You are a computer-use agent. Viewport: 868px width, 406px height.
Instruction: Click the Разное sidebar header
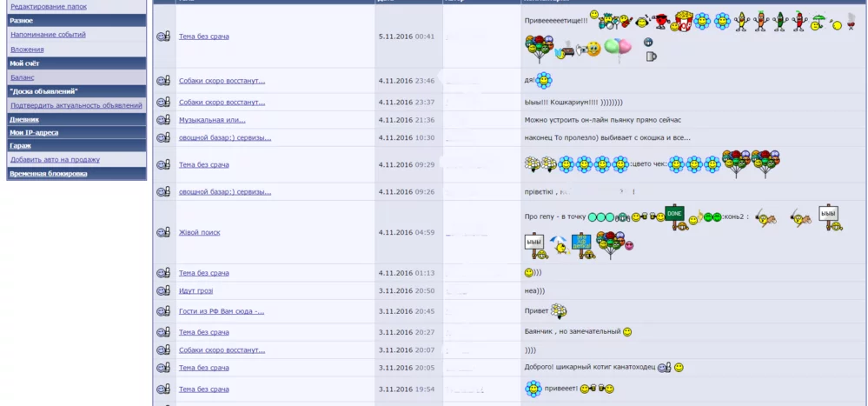[76, 21]
